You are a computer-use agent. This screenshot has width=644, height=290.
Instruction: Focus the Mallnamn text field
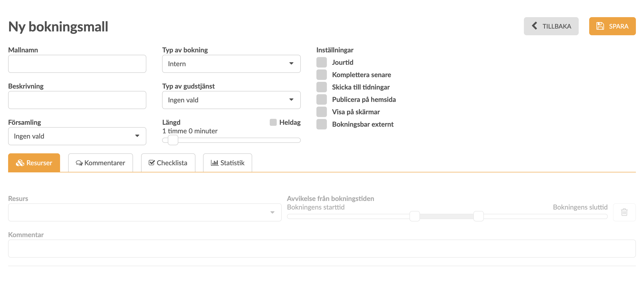[x=77, y=64]
